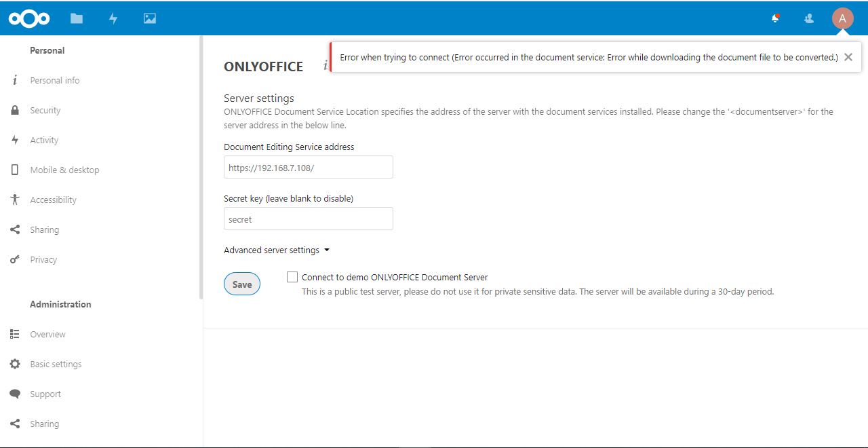Select the Accessibility icon in sidebar
The width and height of the screenshot is (868, 448).
click(15, 200)
